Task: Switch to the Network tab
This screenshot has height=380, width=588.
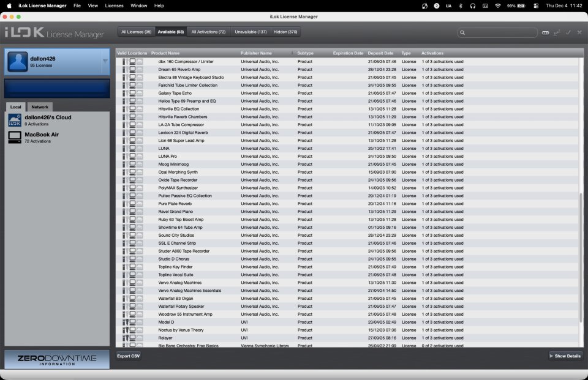Action: pos(40,107)
